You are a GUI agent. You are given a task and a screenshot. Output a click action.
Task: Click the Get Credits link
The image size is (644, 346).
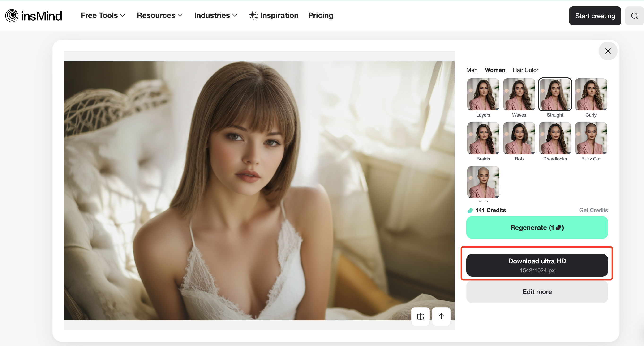(x=593, y=210)
